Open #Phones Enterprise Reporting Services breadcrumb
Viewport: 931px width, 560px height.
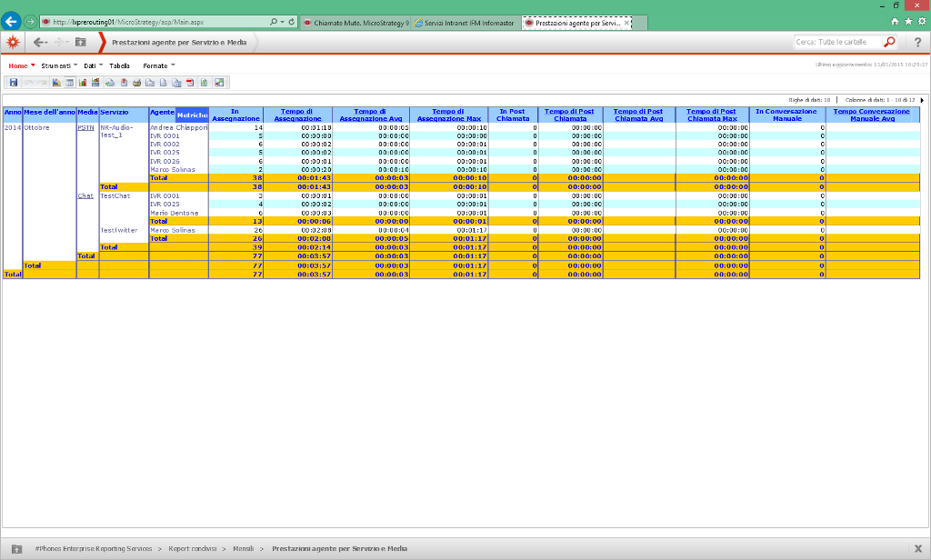click(94, 549)
